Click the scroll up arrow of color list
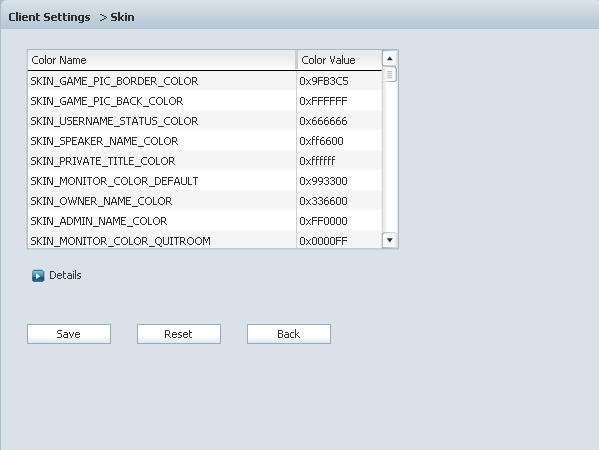Viewport: 599px width, 450px height. click(390, 58)
